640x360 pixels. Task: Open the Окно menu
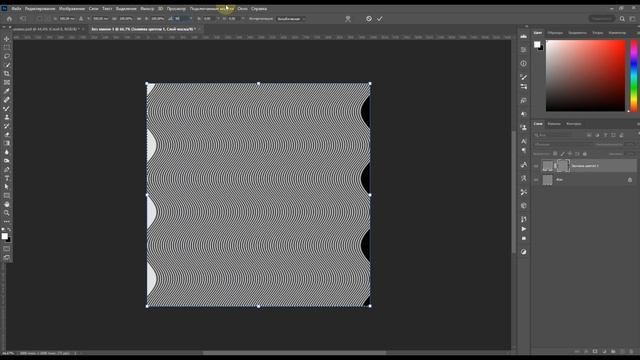click(x=242, y=9)
